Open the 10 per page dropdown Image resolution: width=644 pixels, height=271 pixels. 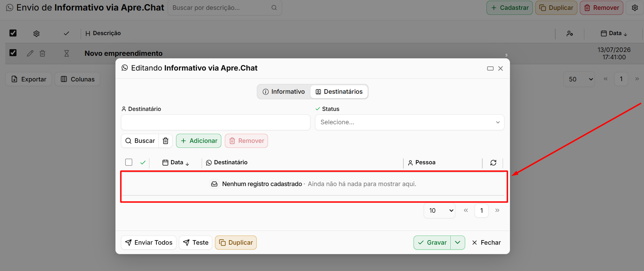(x=440, y=211)
